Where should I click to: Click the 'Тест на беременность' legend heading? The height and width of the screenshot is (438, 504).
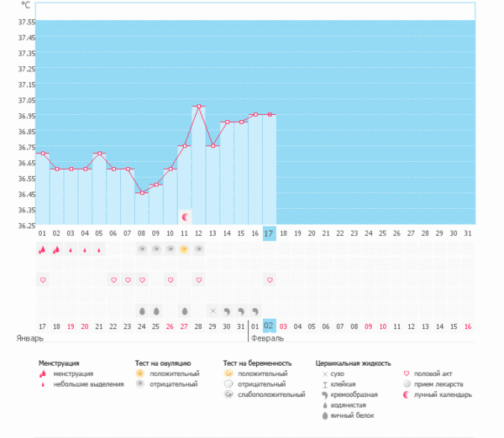click(x=258, y=363)
